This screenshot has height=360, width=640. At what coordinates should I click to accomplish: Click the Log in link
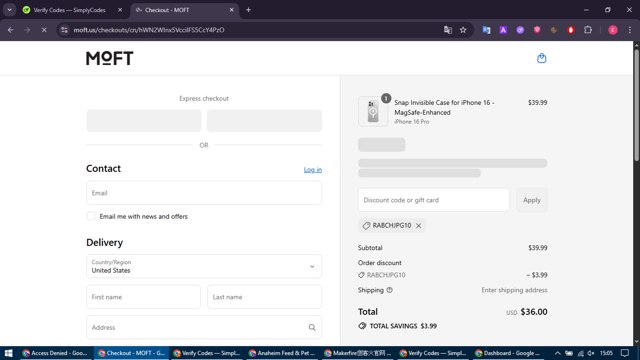313,169
